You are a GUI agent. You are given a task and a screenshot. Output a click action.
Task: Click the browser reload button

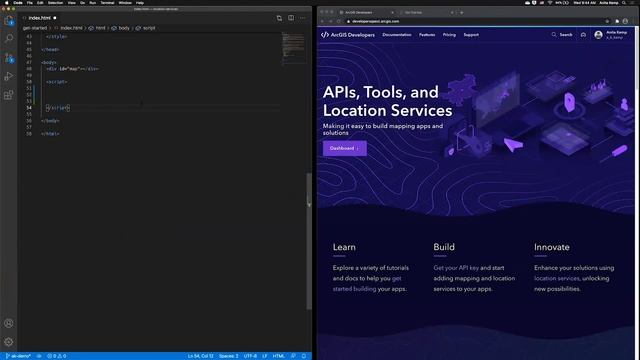point(339,21)
